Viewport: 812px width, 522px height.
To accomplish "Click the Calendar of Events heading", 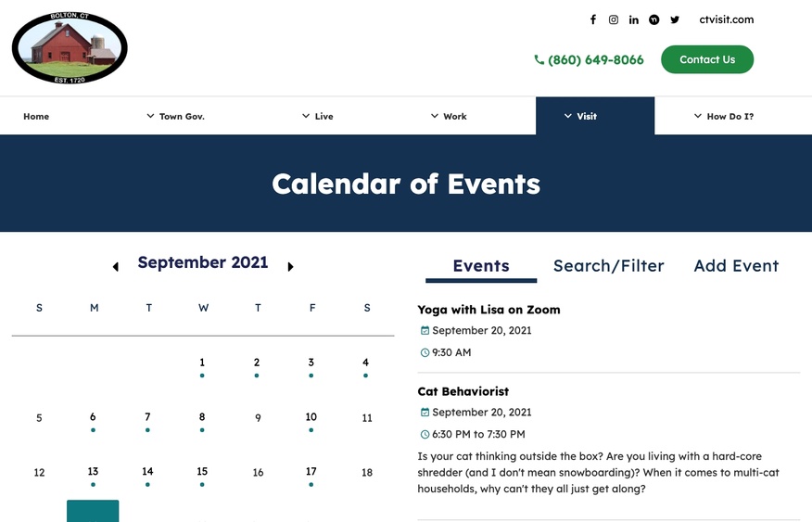I will click(406, 184).
